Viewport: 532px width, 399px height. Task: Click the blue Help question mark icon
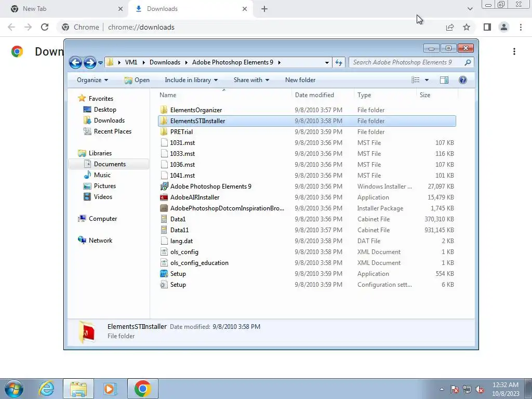[462, 80]
